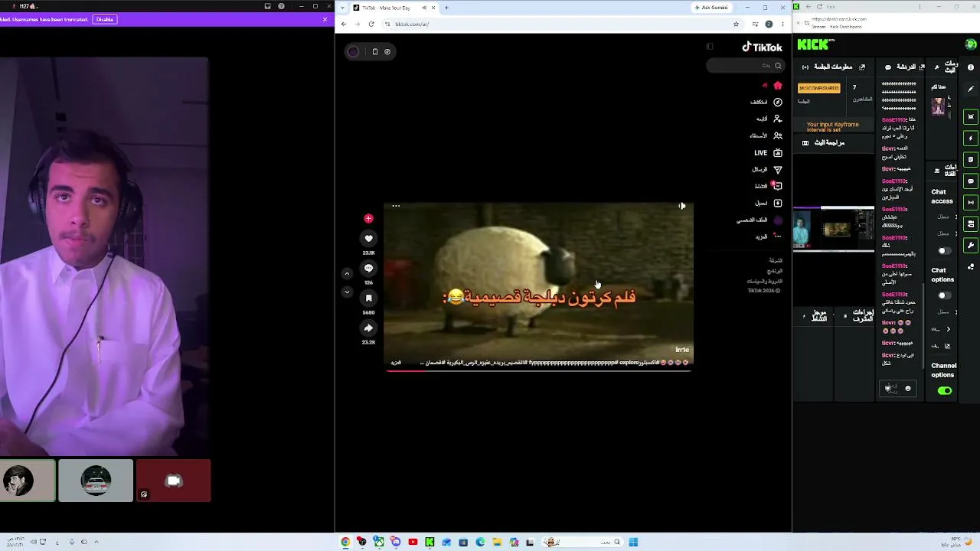Open YouTube from the taskbar
This screenshot has width=980, height=551.
[413, 543]
